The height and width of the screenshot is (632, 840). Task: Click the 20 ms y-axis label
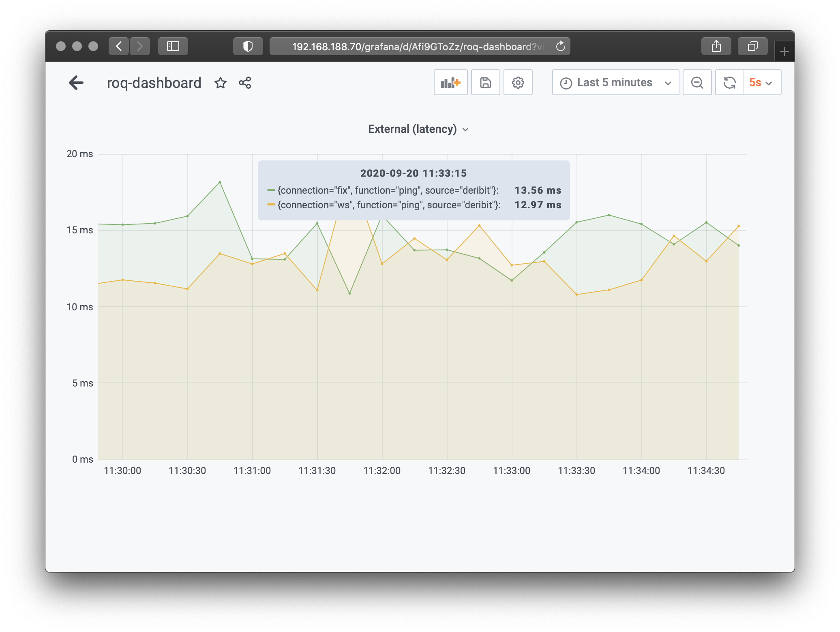tap(80, 154)
